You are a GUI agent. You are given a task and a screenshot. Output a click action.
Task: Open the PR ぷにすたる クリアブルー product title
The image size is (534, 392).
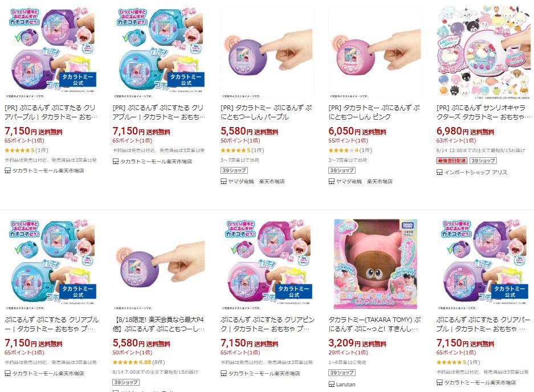click(158, 112)
